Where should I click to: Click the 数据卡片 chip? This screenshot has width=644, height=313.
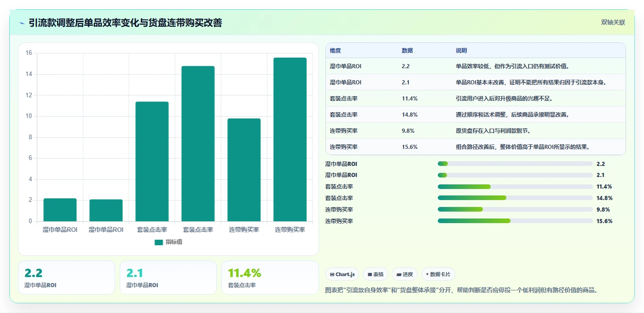438,274
